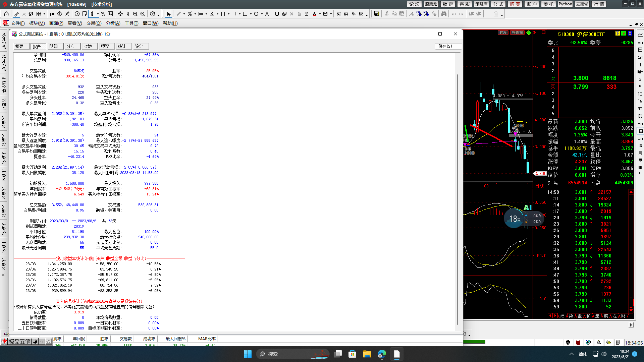Click the Home icon in toolbar
This screenshot has width=644, height=362.
pyautogui.click(x=6, y=14)
